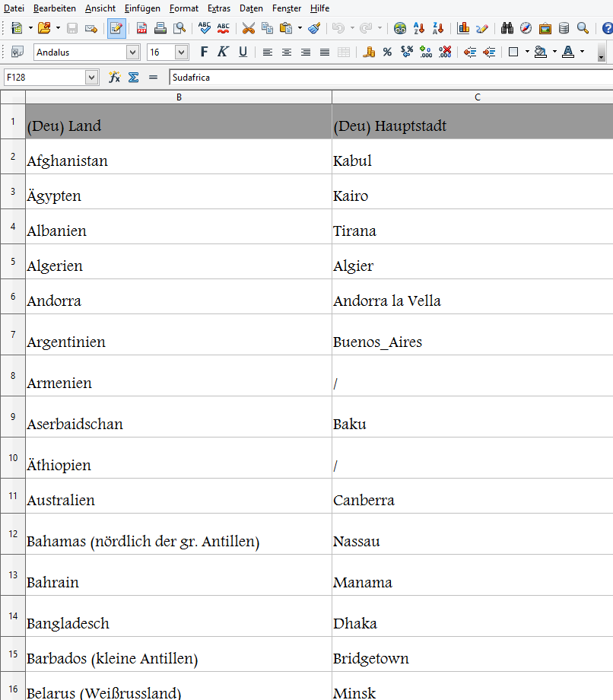Expand Paste options dropdown arrow
Viewport: 613px width, 700px height.
coord(300,28)
